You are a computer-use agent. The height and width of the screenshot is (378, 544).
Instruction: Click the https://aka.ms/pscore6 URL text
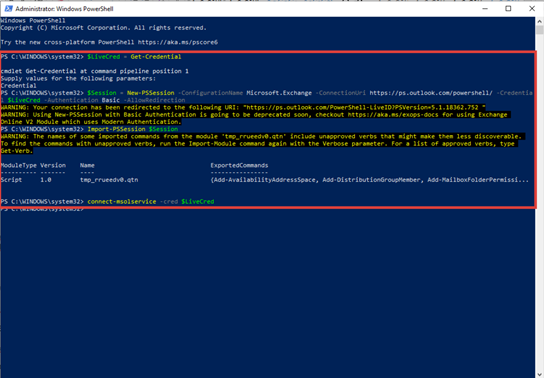[x=178, y=42]
